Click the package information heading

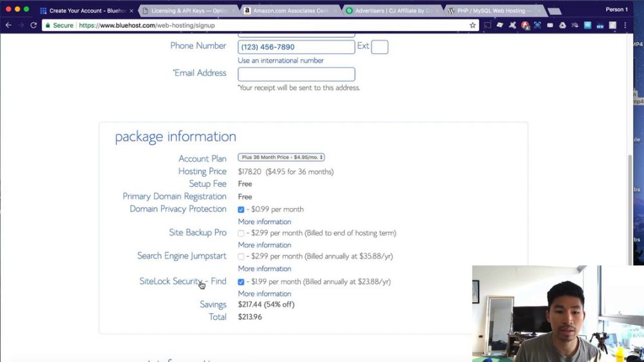(175, 137)
